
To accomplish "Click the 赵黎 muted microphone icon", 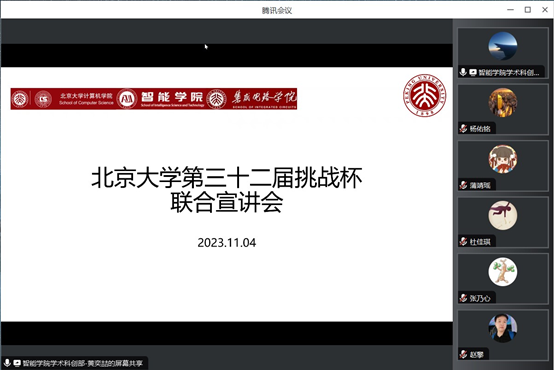I will [x=463, y=354].
